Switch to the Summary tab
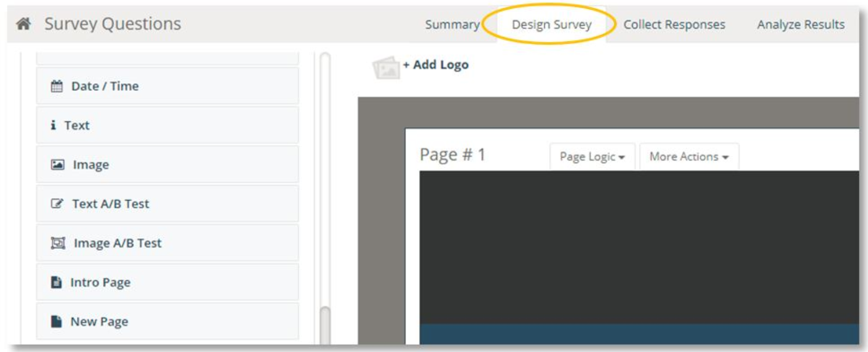Viewport: 868px width, 352px height. coord(452,24)
